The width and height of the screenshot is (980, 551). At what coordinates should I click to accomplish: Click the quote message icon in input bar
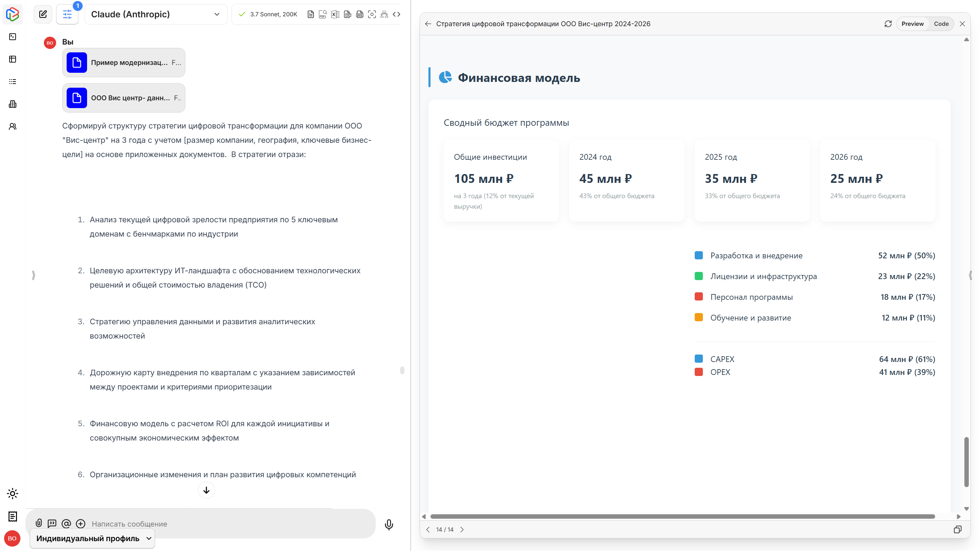click(x=52, y=523)
